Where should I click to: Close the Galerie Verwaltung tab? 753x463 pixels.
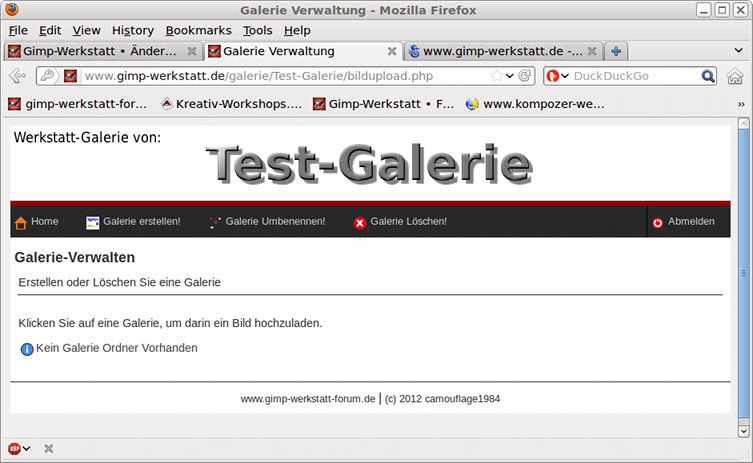tap(392, 51)
